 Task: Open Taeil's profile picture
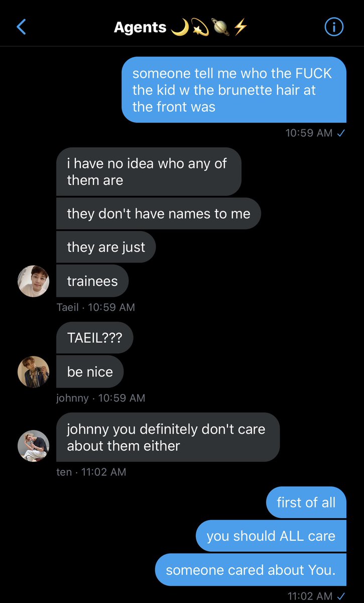[x=34, y=281]
